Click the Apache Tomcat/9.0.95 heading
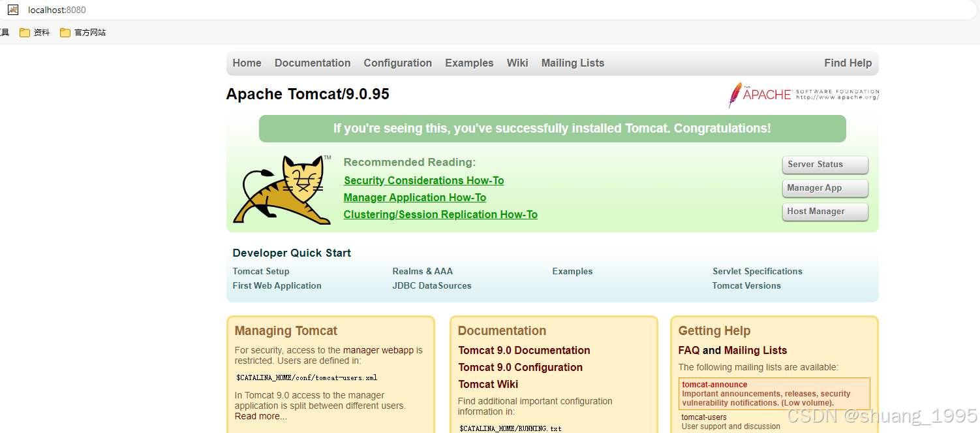 [307, 94]
